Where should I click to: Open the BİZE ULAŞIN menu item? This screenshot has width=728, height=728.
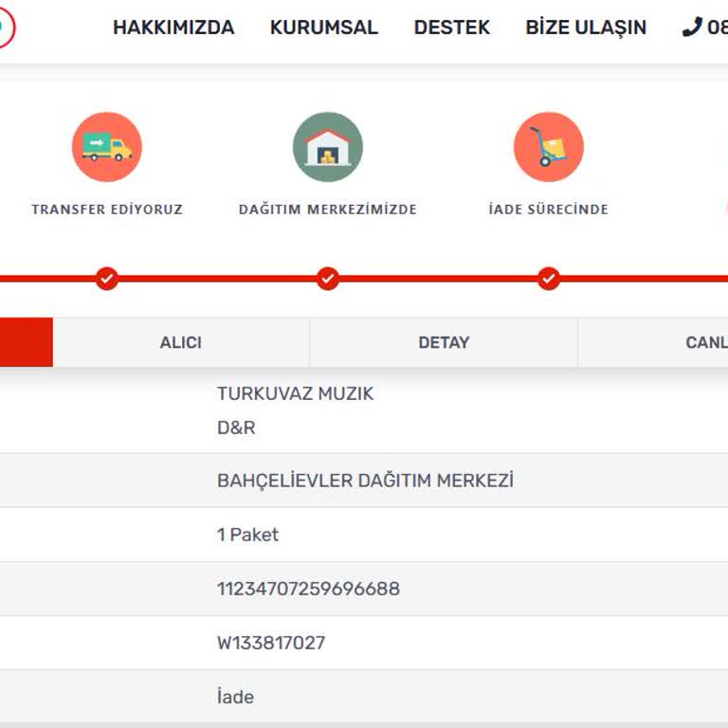[586, 27]
